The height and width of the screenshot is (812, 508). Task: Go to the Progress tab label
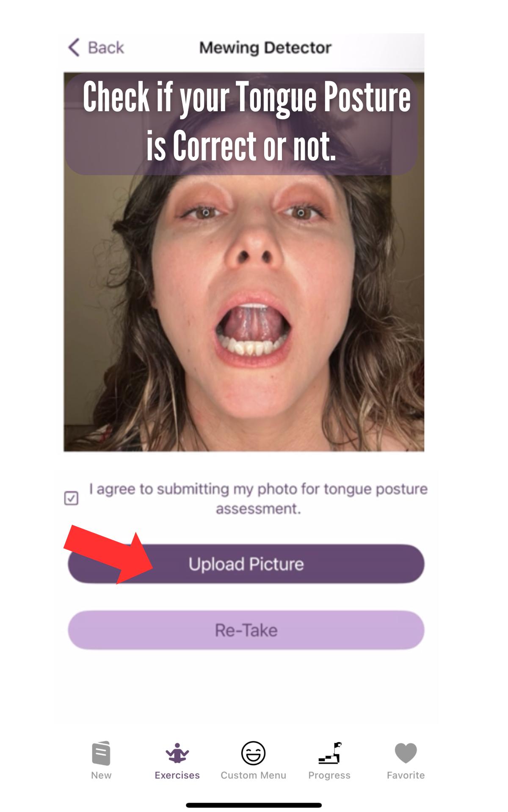pos(329,775)
